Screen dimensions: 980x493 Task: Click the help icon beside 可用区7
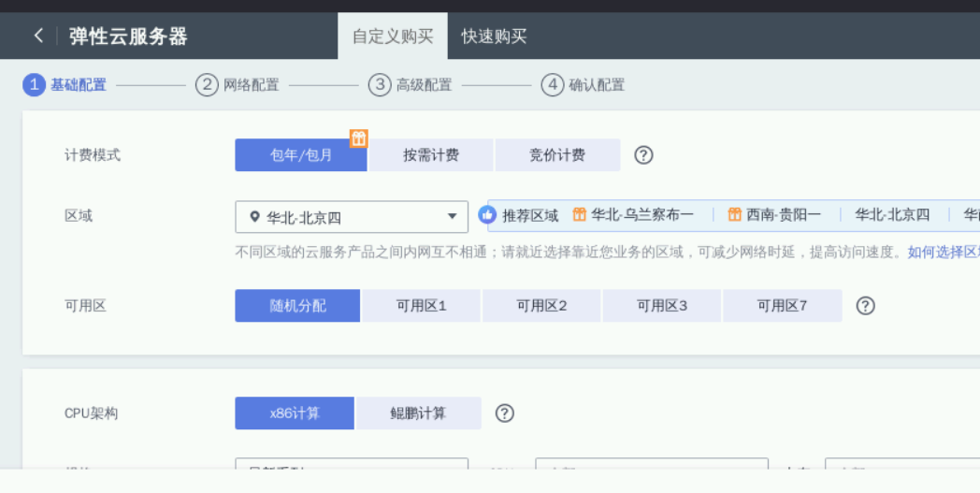point(866,306)
